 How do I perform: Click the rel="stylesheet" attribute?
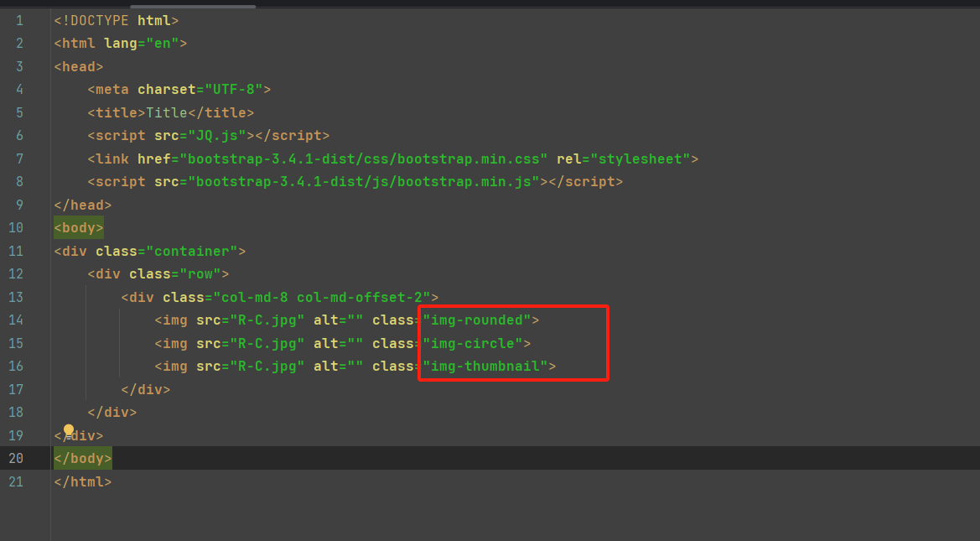623,159
